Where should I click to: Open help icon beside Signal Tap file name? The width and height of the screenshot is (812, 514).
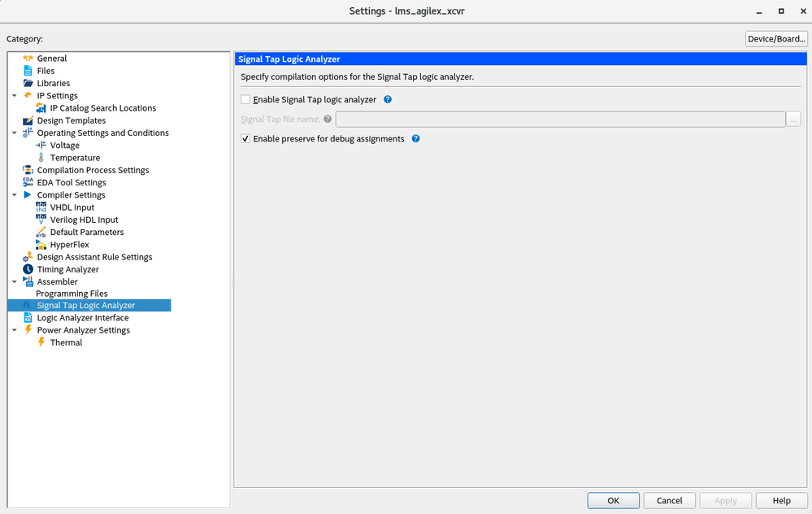point(328,120)
